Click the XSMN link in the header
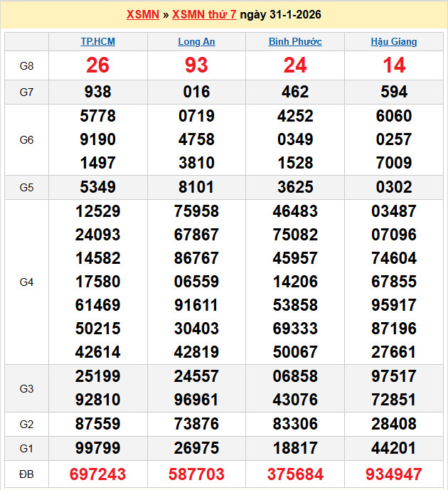The image size is (448, 490). point(142,15)
